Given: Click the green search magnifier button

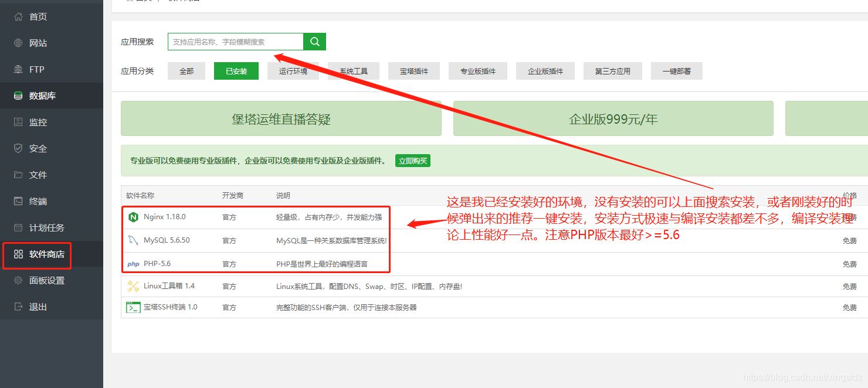Looking at the screenshot, I should 314,42.
